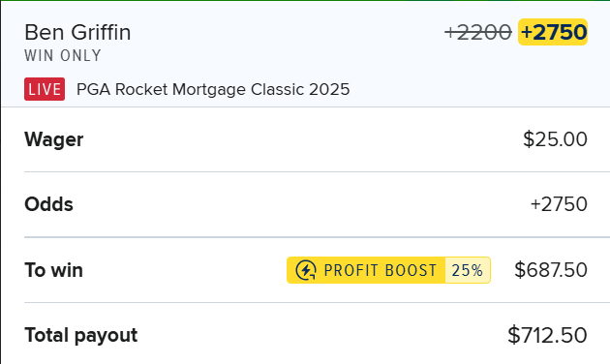
Task: Click the bet header card area
Action: [x=305, y=53]
